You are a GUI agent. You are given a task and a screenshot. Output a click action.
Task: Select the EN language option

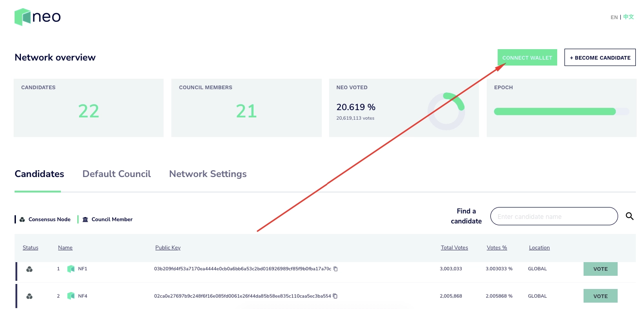pos(614,17)
